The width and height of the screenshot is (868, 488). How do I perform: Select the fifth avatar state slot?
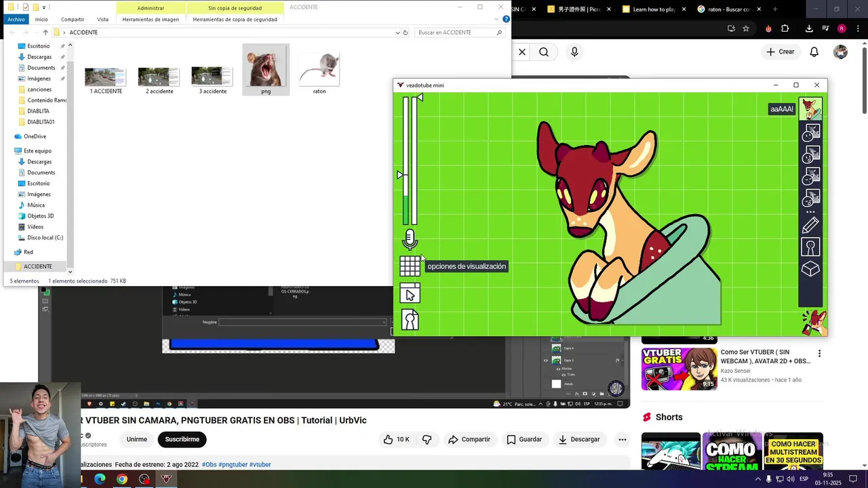pos(811,199)
